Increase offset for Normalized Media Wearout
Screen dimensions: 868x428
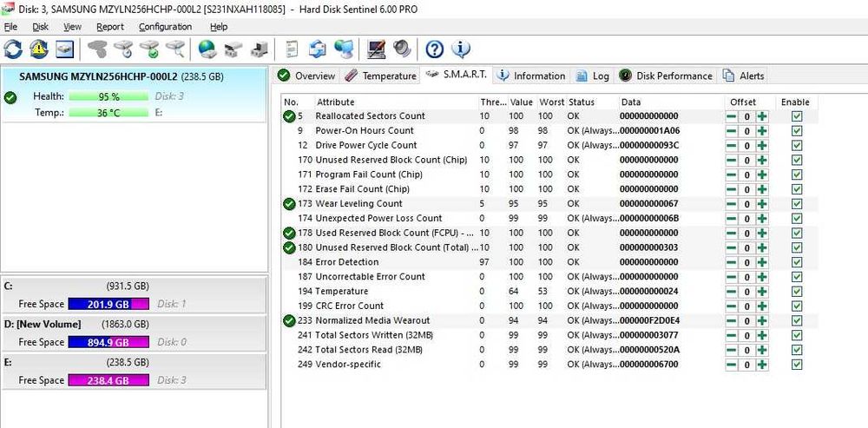(762, 321)
